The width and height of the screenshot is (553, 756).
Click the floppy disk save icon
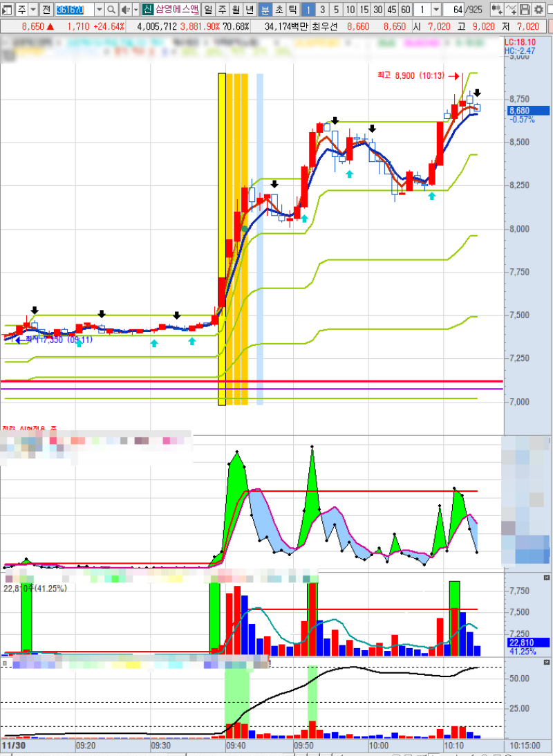[525, 9]
